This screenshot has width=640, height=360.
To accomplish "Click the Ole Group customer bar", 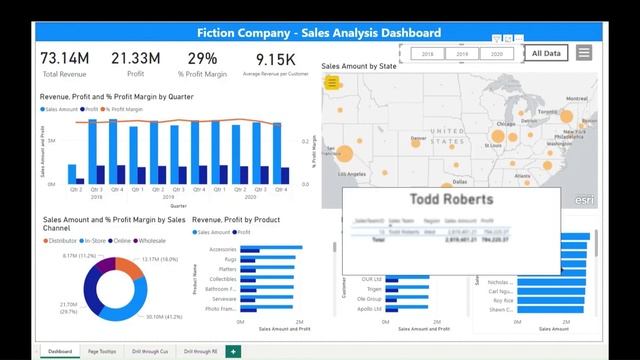I will coord(407,297).
